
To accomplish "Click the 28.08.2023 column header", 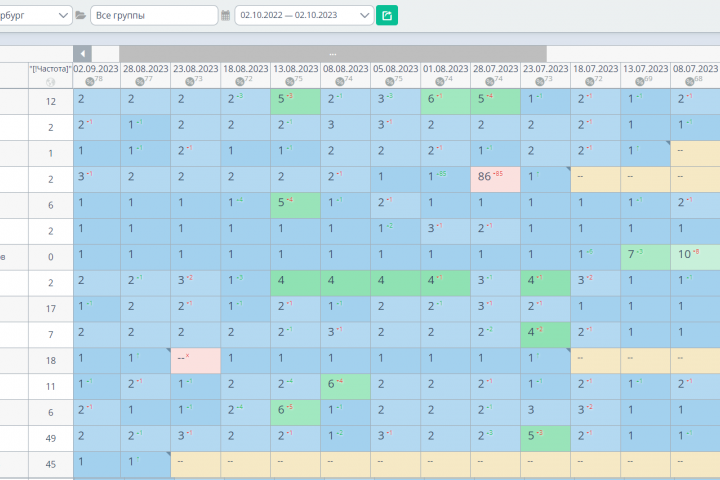I will point(146,69).
